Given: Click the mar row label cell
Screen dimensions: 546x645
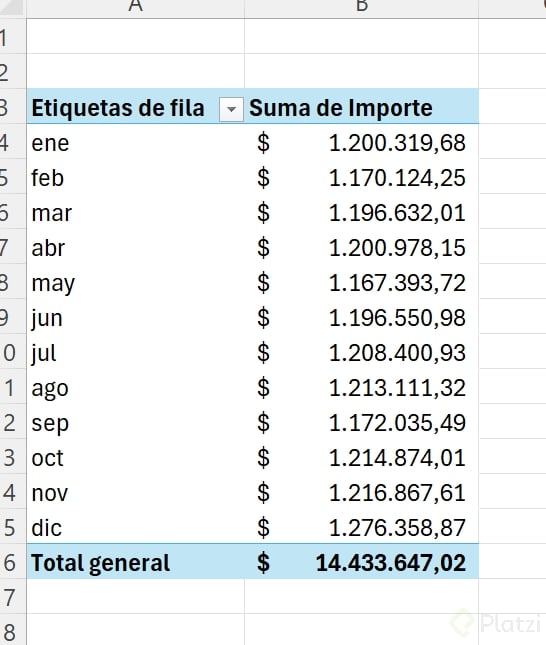Looking at the screenshot, I should 135,211.
